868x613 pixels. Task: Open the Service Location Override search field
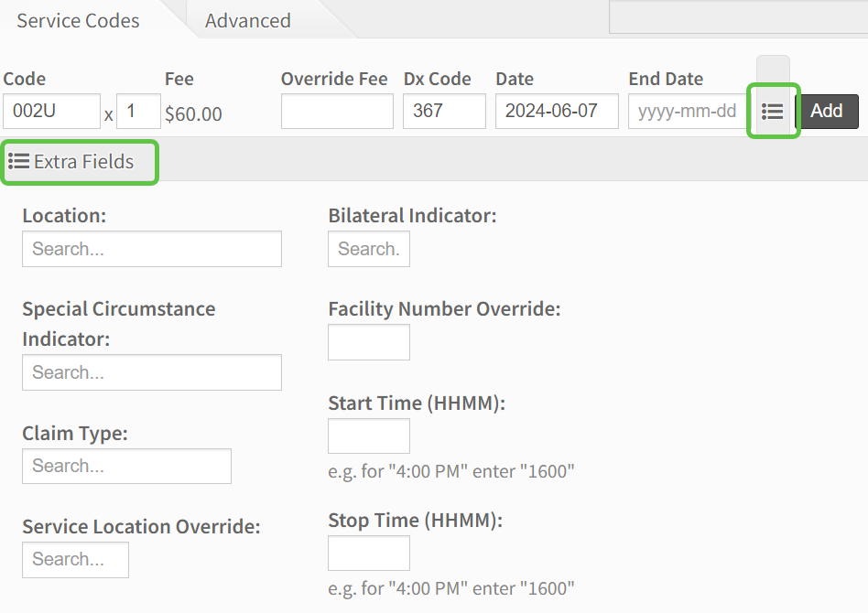click(75, 559)
